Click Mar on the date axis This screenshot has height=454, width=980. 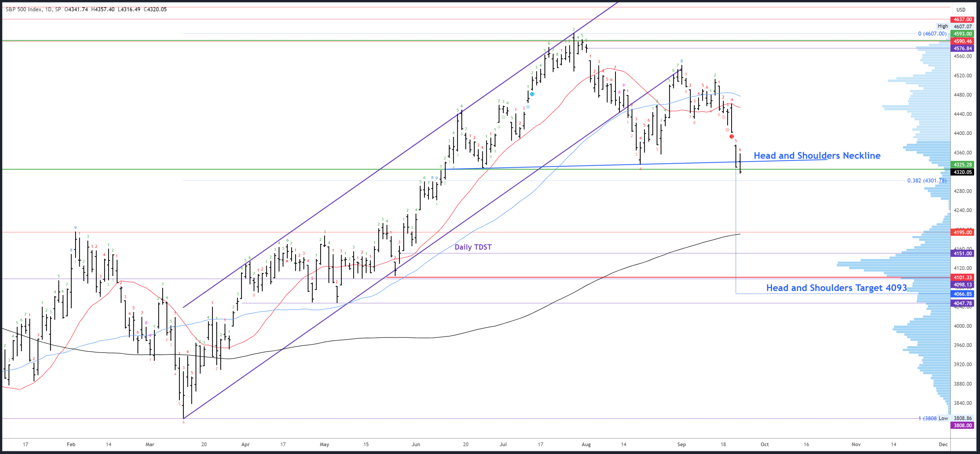[x=150, y=444]
